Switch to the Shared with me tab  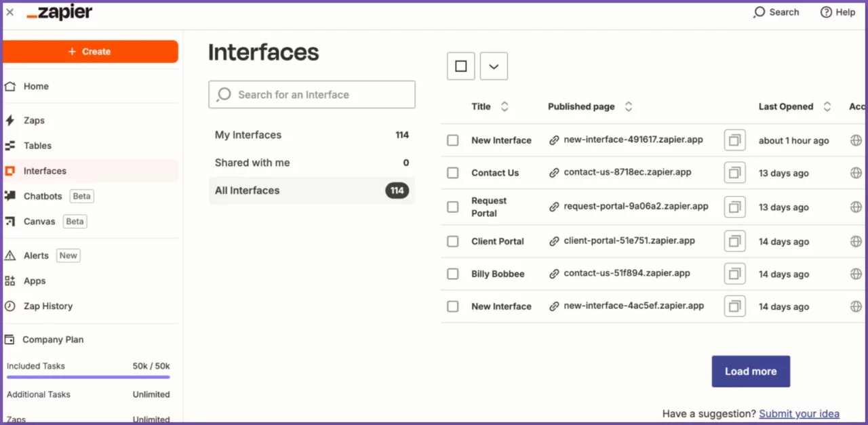(x=252, y=163)
